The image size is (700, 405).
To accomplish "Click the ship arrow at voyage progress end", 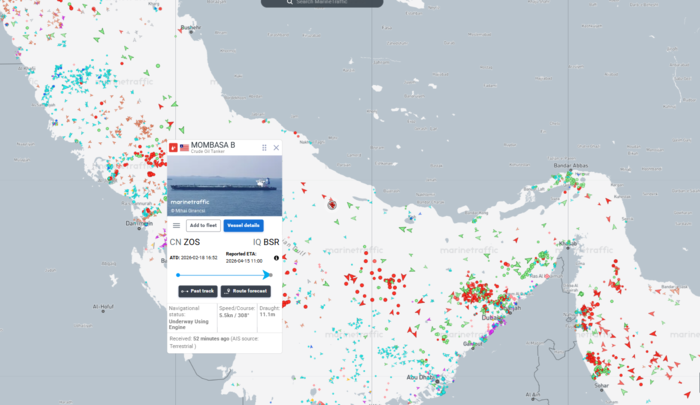I will click(x=268, y=274).
